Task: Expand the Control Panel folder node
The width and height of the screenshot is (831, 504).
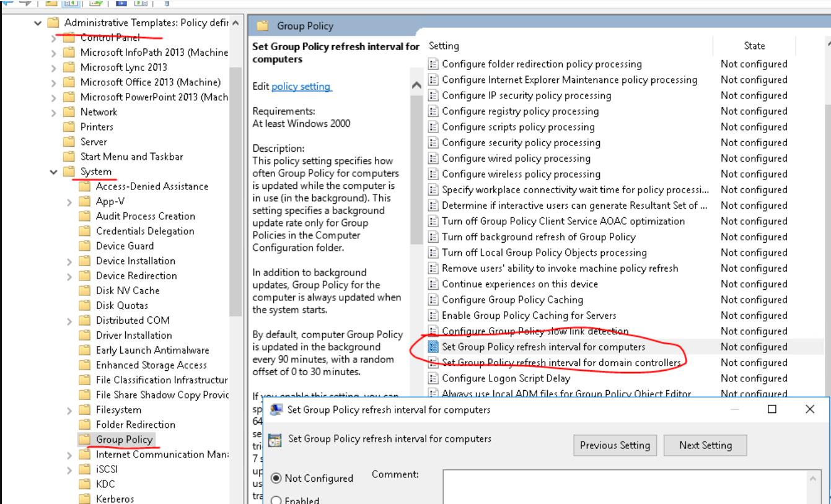Action: [x=55, y=38]
